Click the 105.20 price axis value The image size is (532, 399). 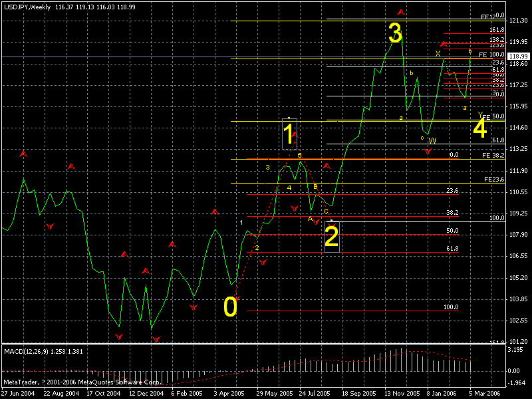coord(519,278)
